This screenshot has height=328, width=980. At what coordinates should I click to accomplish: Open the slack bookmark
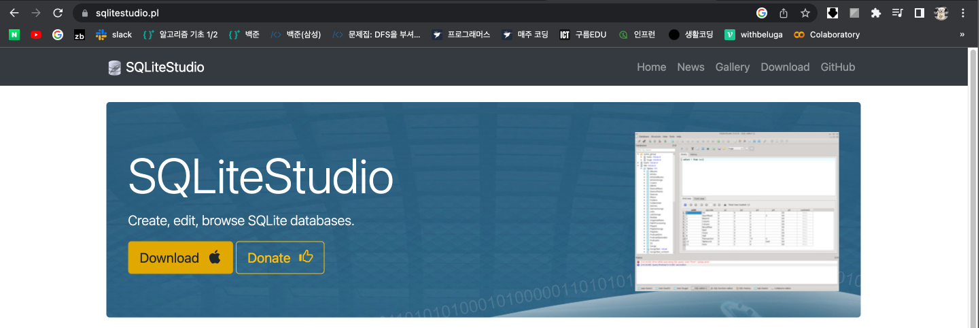[x=113, y=35]
